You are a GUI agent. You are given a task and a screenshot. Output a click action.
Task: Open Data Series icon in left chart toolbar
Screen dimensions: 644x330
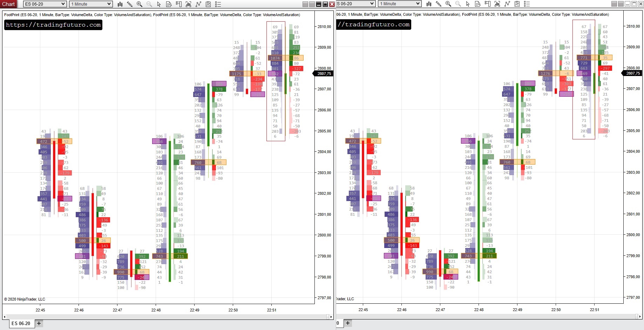(x=189, y=4)
